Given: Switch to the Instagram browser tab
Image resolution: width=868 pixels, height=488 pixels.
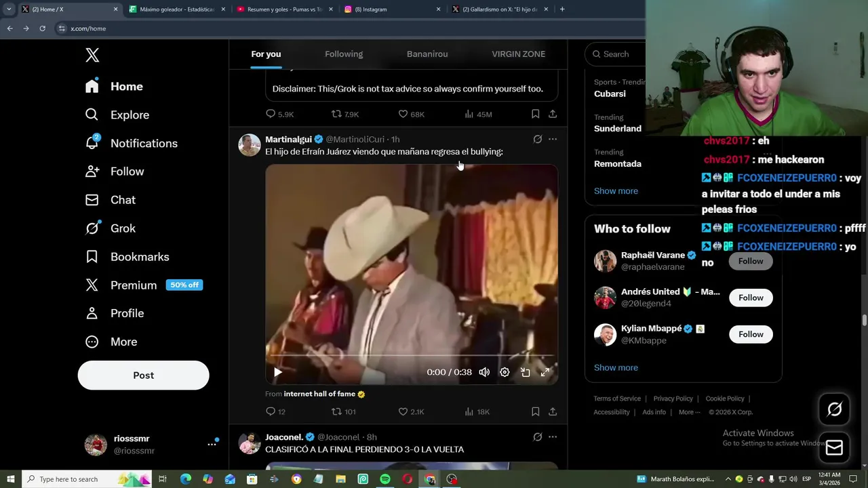Looking at the screenshot, I should (x=392, y=9).
